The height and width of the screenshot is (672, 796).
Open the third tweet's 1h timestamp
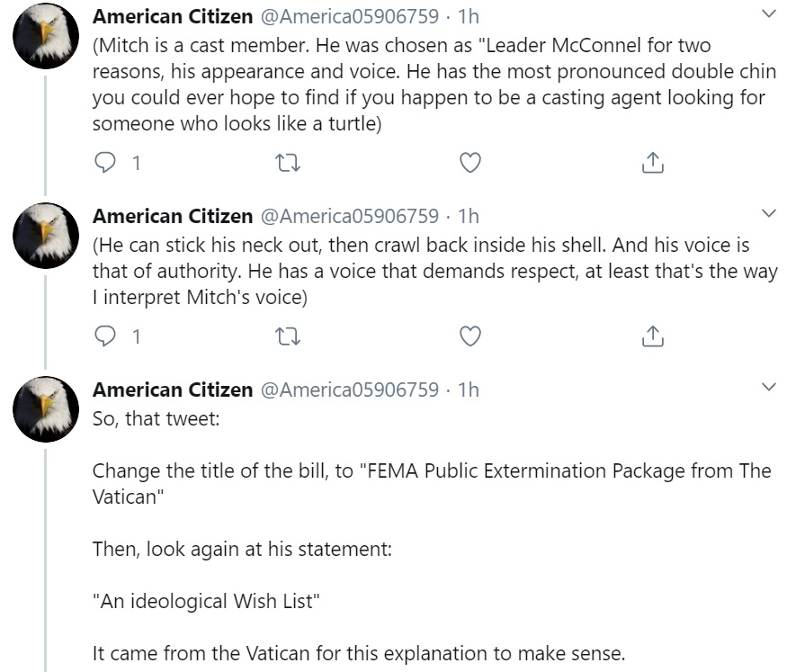469,390
